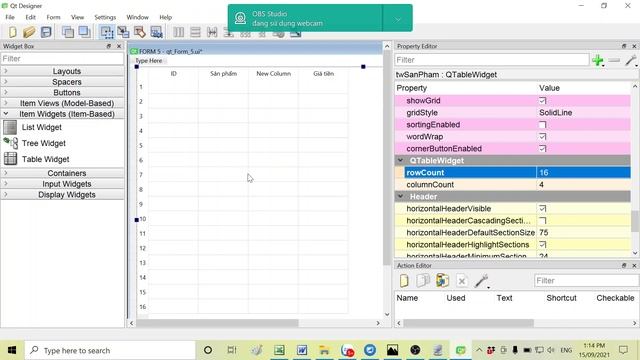Viewport: 640px width, 360px height.
Task: Toggle the wordWrap checkbox
Action: click(x=542, y=136)
